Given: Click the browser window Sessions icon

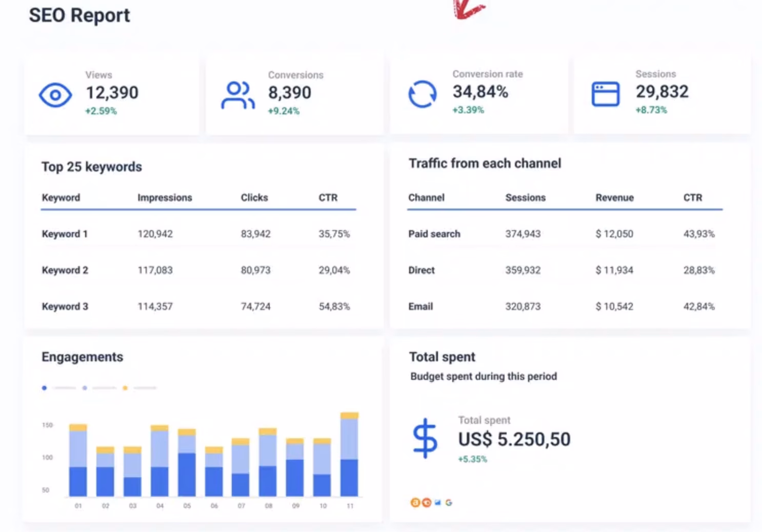Looking at the screenshot, I should pos(605,94).
